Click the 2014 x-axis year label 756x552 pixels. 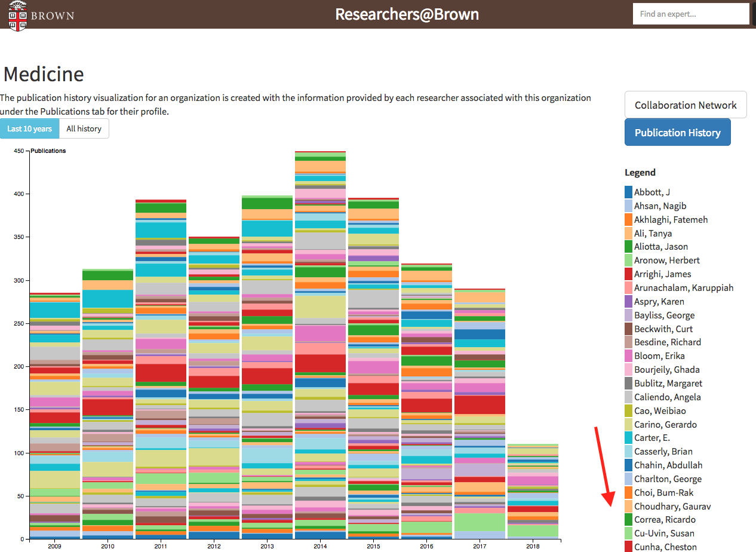[320, 546]
